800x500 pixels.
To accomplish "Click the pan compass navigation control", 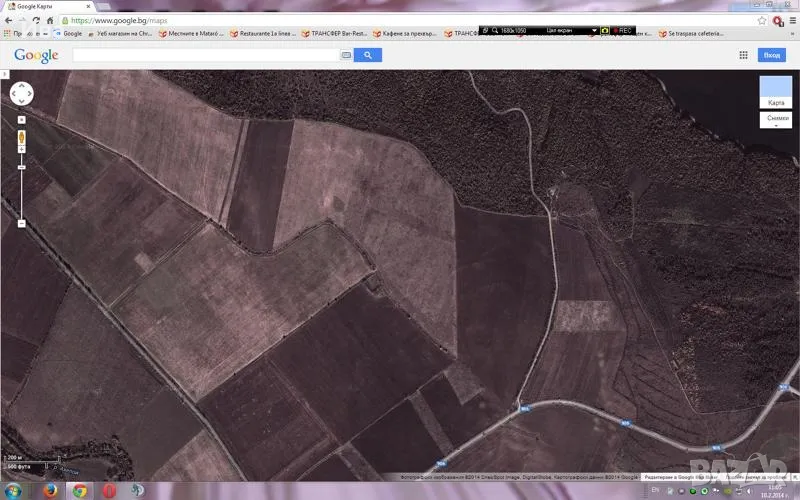I will pos(21,94).
